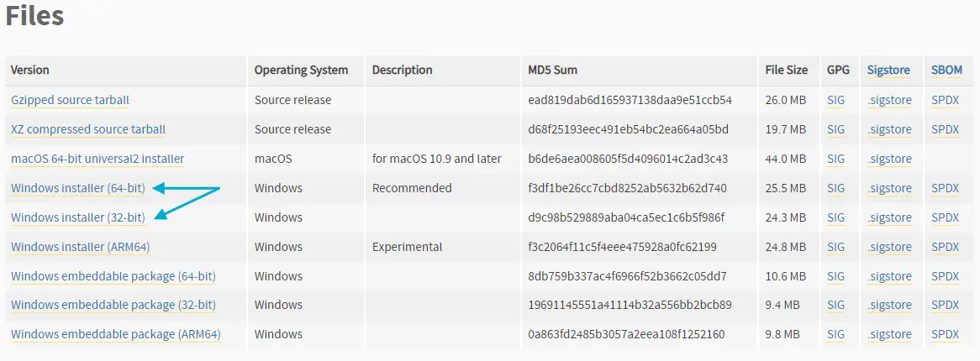Image resolution: width=980 pixels, height=361 pixels.
Task: Select MD5 sum 0a863fd2485b3057a2eea108f1252160
Action: 626,335
